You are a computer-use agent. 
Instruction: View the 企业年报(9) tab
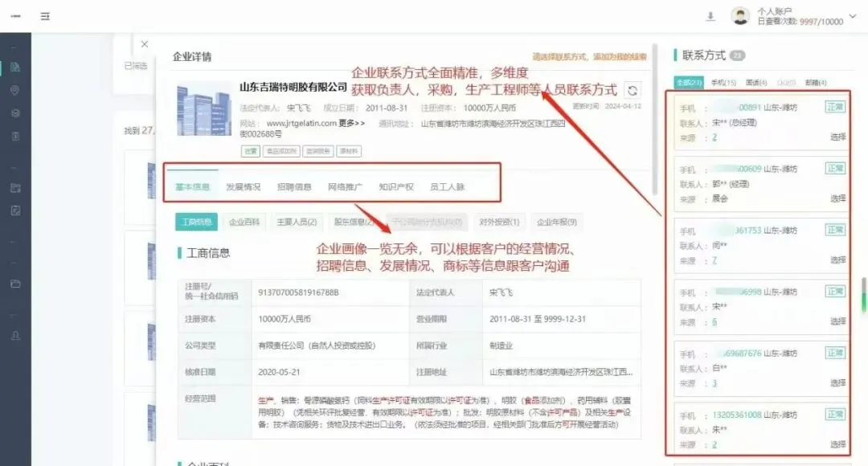coord(558,222)
